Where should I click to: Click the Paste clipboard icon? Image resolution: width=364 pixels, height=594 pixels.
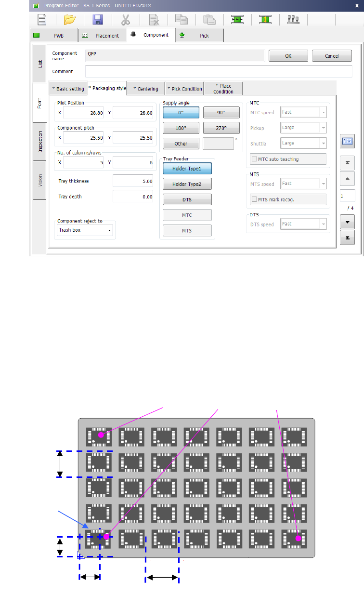pyautogui.click(x=209, y=19)
